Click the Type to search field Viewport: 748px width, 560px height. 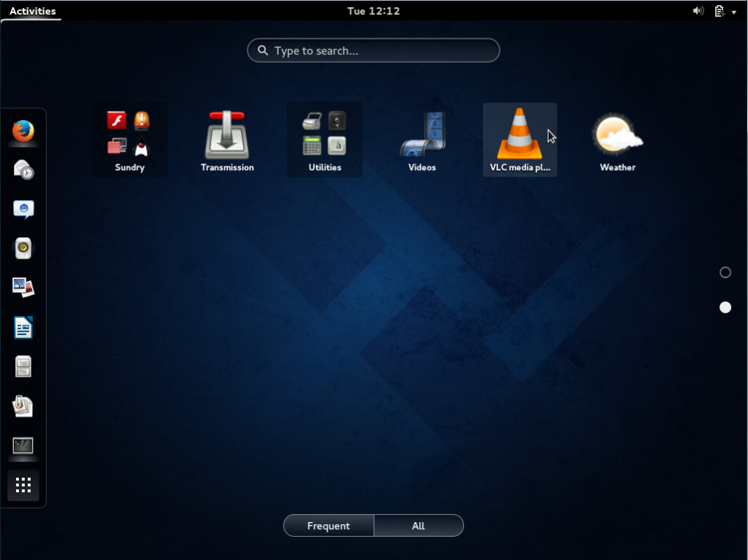tap(373, 50)
